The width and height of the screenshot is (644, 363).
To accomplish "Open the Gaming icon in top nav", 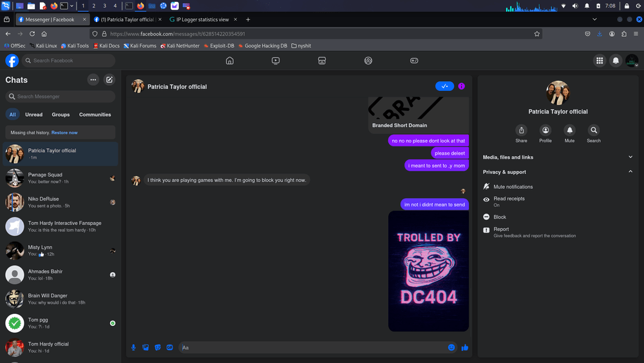I will point(414,61).
